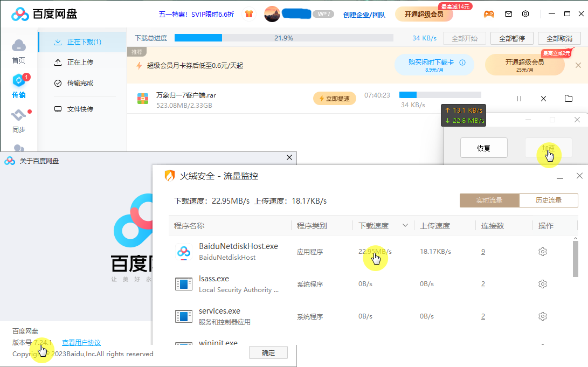Click the 全部暂停 button

(511, 38)
